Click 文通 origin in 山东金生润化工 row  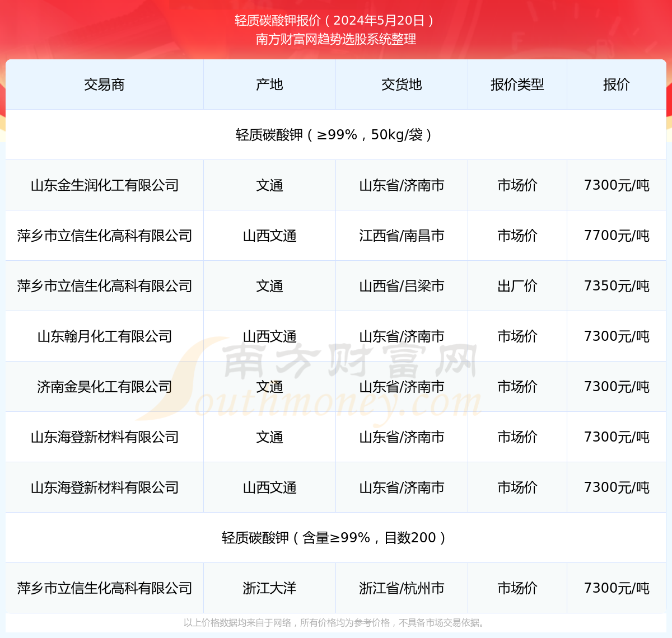pyautogui.click(x=269, y=185)
